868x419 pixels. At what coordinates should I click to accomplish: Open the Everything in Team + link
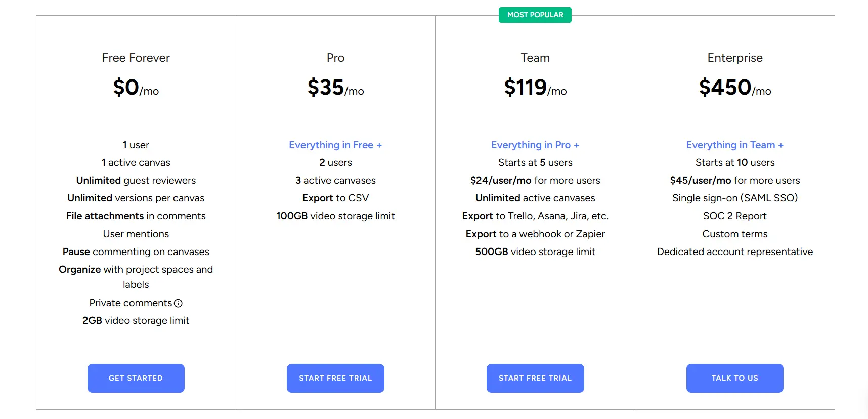coord(734,145)
